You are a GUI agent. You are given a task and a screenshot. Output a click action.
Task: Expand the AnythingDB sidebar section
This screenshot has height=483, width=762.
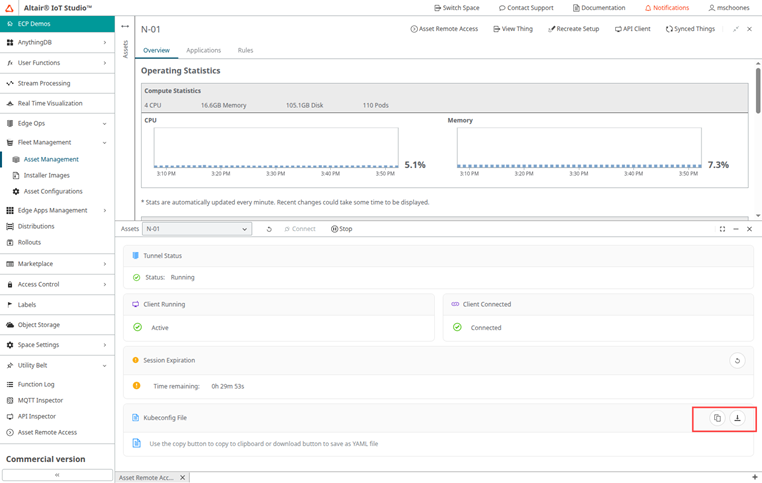(104, 43)
